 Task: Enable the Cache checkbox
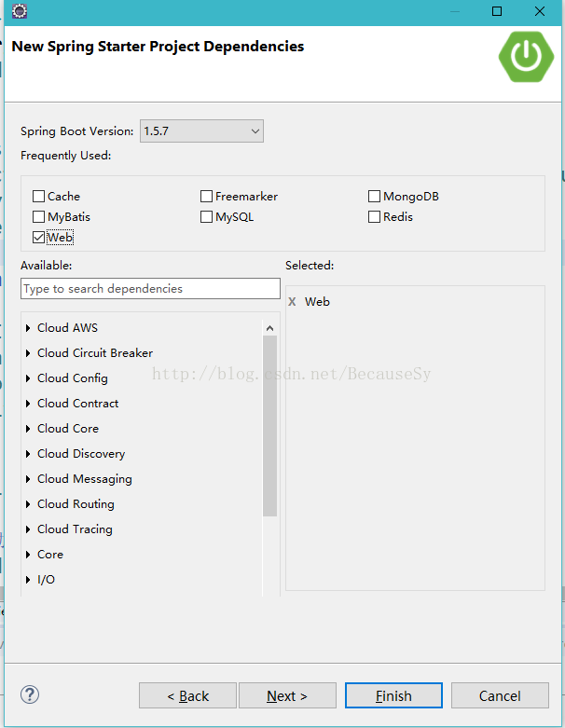point(38,197)
